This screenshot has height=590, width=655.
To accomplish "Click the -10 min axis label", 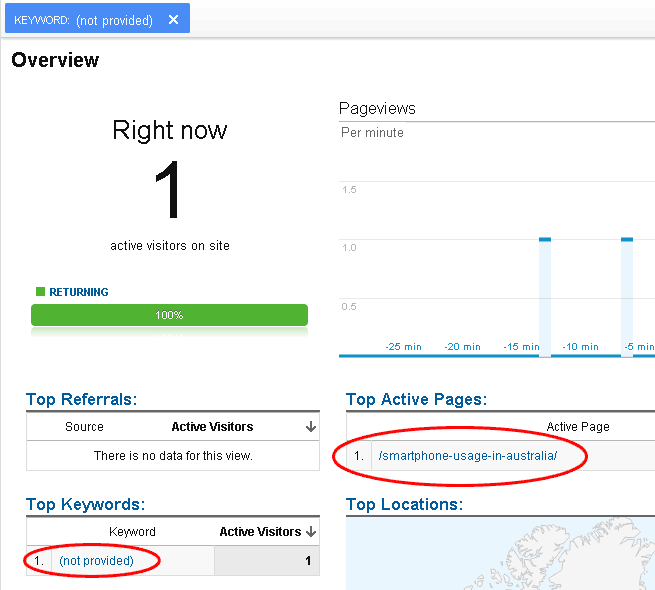I will pos(580,347).
